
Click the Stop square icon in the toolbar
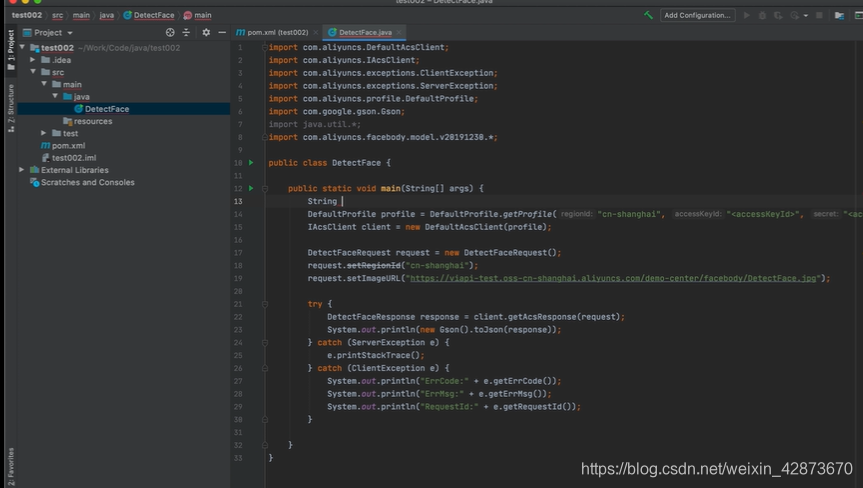[819, 15]
